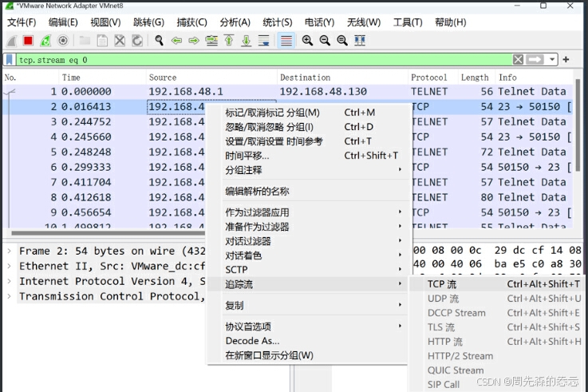Open the 电话(Y) menu
The width and height of the screenshot is (588, 392).
(x=319, y=22)
